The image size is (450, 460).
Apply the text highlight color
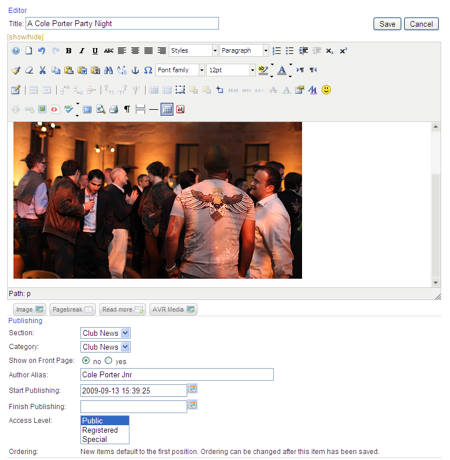coord(263,70)
